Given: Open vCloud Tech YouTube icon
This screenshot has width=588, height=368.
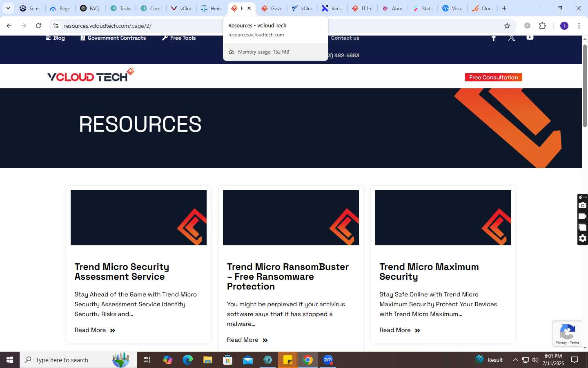Looking at the screenshot, I should coord(530,38).
